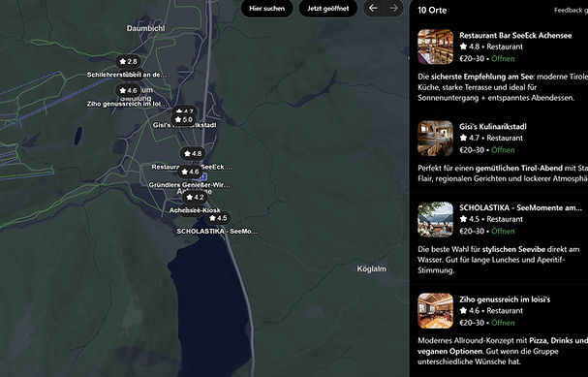View SCHOLASTIKA thumbnail photo
This screenshot has width=588, height=377.
(x=435, y=219)
